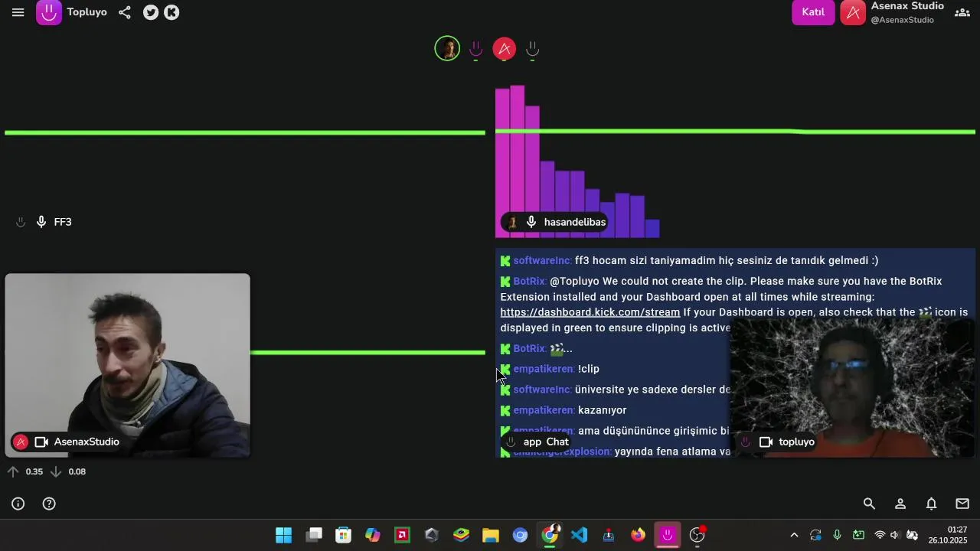Click the Topluyo logo icon
The width and height of the screenshot is (980, 551).
[49, 12]
